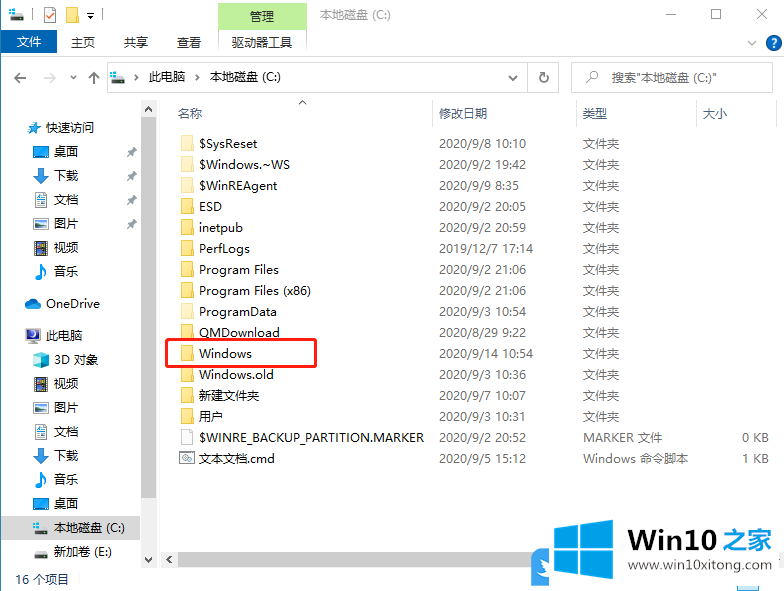Click 此电脑 in the address breadcrumb

click(x=168, y=77)
